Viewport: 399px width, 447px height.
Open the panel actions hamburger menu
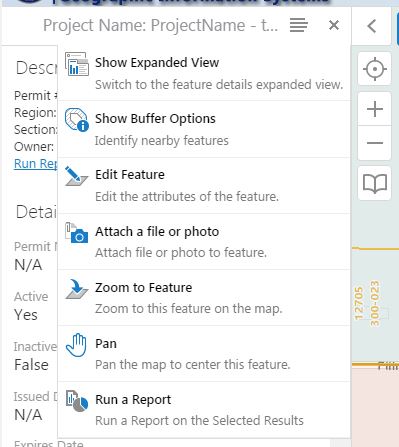coord(298,25)
